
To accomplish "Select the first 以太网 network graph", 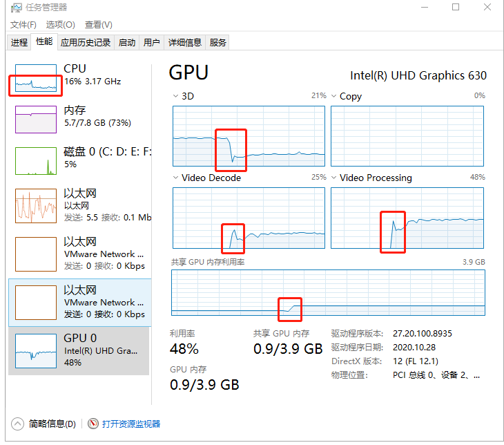I will 35,205.
